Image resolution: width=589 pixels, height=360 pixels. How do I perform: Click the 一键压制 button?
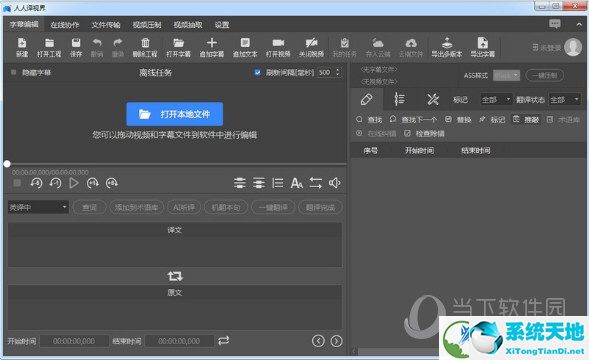tap(545, 76)
